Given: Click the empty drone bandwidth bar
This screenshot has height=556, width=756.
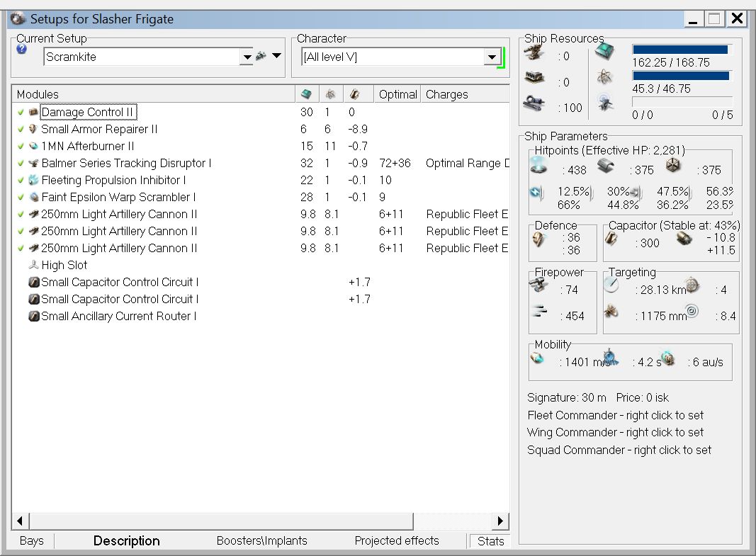Looking at the screenshot, I should (x=682, y=102).
